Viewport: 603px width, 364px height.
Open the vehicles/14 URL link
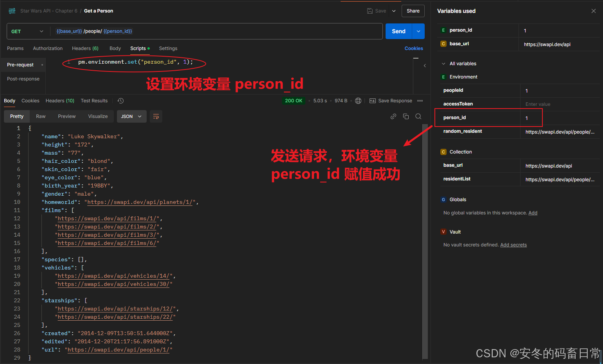(114, 276)
